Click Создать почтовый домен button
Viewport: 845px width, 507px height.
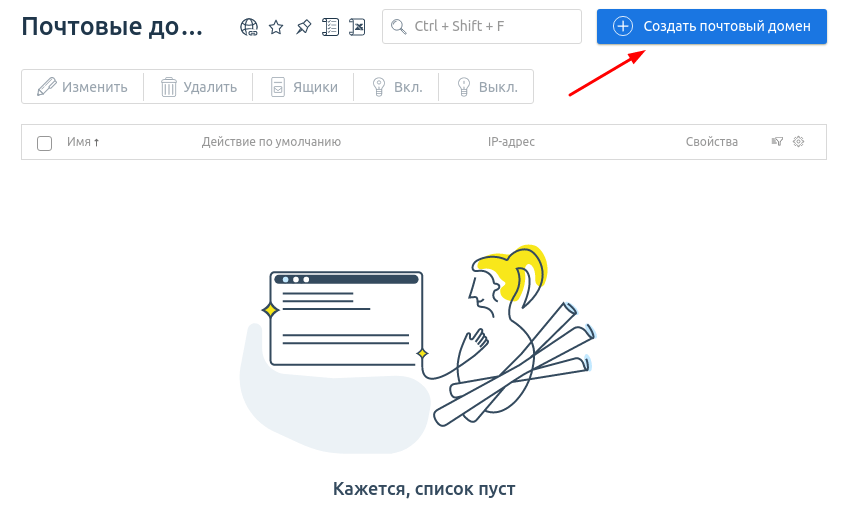[711, 26]
